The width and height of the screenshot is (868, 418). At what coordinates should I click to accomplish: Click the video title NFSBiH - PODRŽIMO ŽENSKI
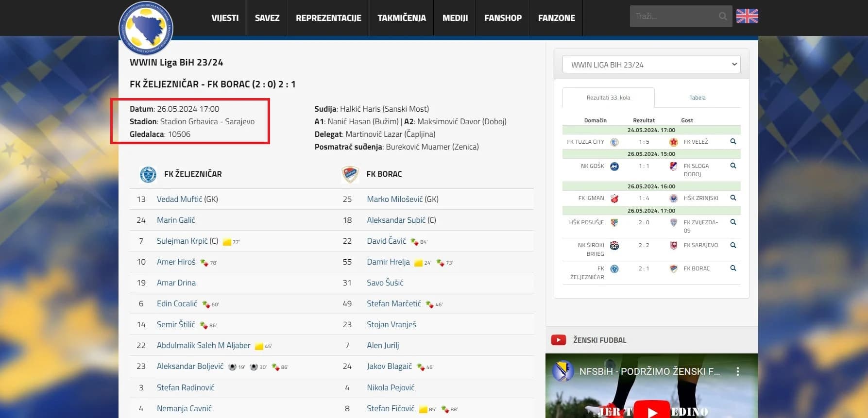649,371
